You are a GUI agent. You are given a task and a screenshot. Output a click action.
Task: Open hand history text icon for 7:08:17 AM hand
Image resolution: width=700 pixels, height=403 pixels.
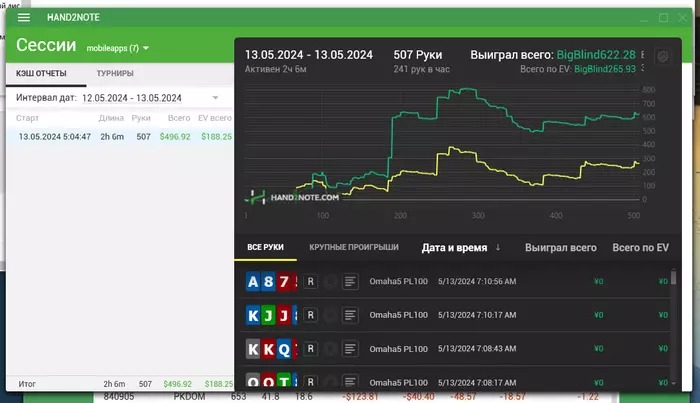coord(350,382)
